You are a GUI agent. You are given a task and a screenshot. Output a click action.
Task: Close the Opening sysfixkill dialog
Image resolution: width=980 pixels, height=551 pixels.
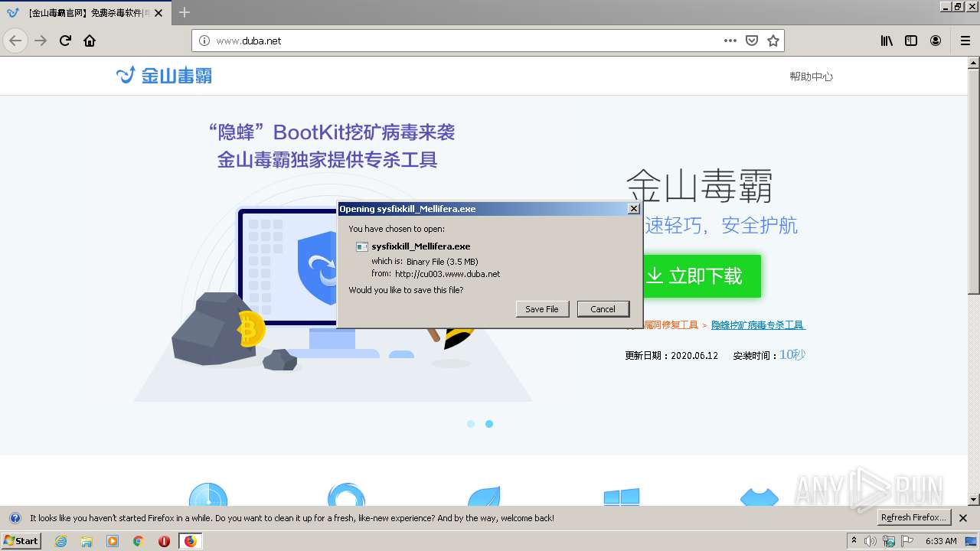[633, 209]
